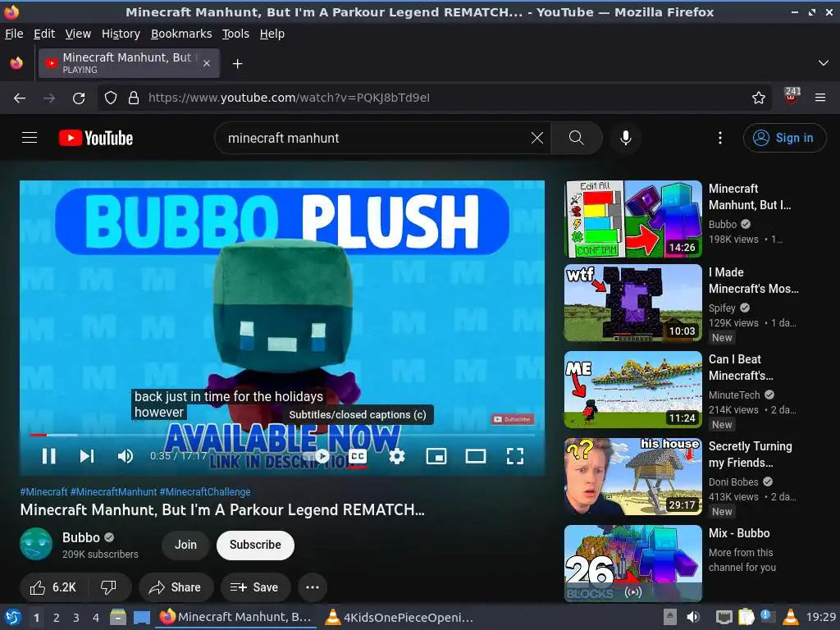Enter fullscreen on the video
The image size is (840, 630).
tap(515, 456)
